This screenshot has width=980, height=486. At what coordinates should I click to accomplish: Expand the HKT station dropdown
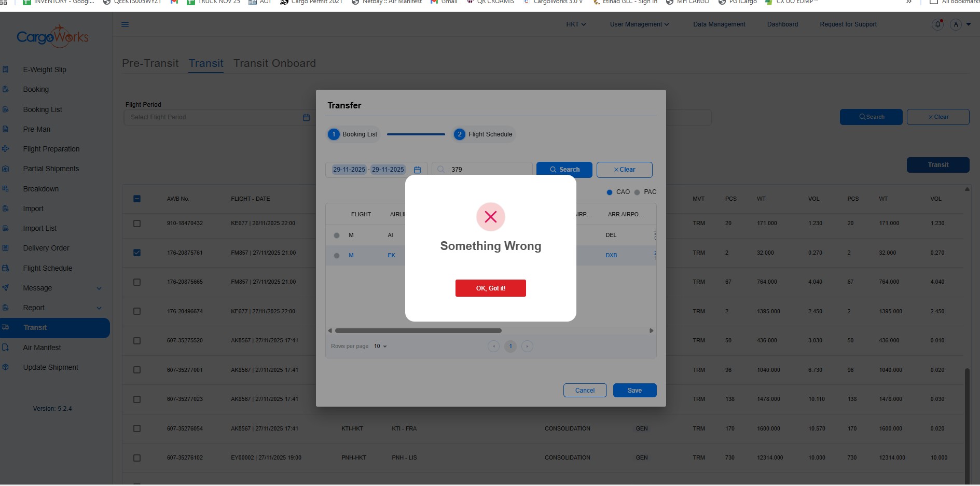coord(575,24)
